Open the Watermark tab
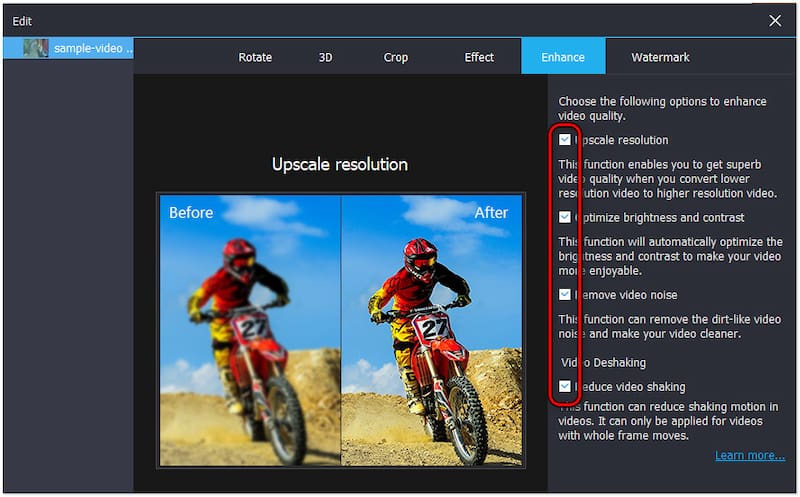This screenshot has width=800, height=497. point(660,57)
